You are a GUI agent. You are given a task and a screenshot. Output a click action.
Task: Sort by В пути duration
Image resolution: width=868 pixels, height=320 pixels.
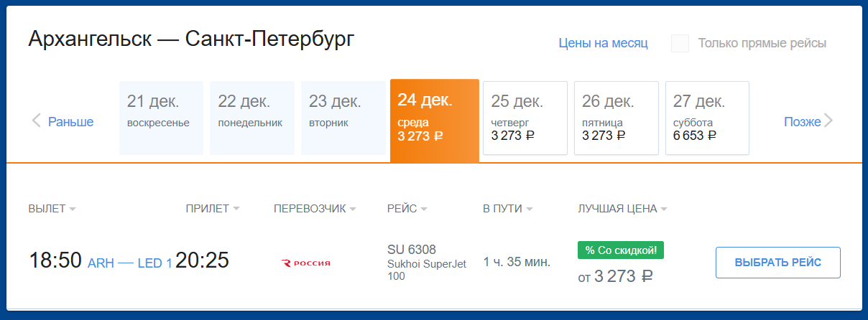pos(507,209)
